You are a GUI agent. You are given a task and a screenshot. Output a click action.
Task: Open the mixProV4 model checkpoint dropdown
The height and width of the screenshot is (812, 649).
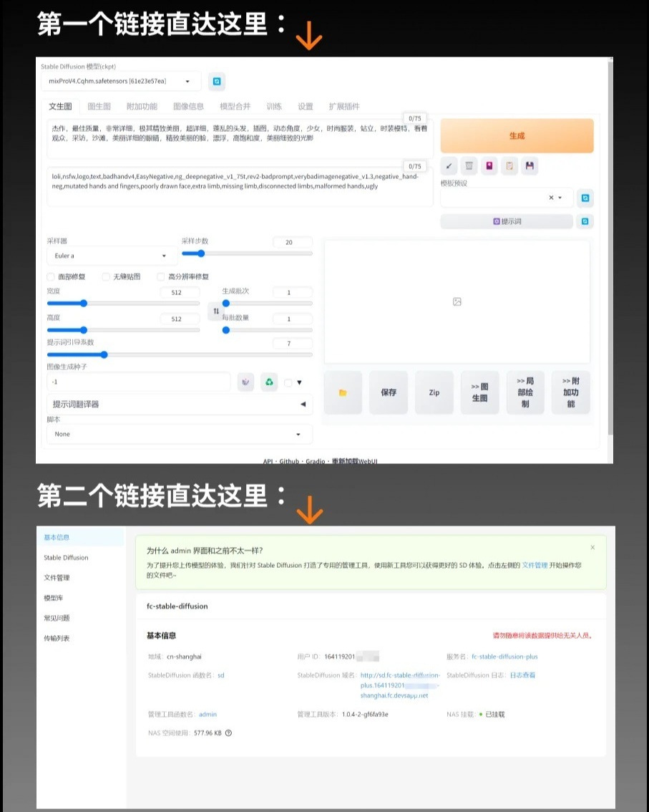pyautogui.click(x=121, y=82)
